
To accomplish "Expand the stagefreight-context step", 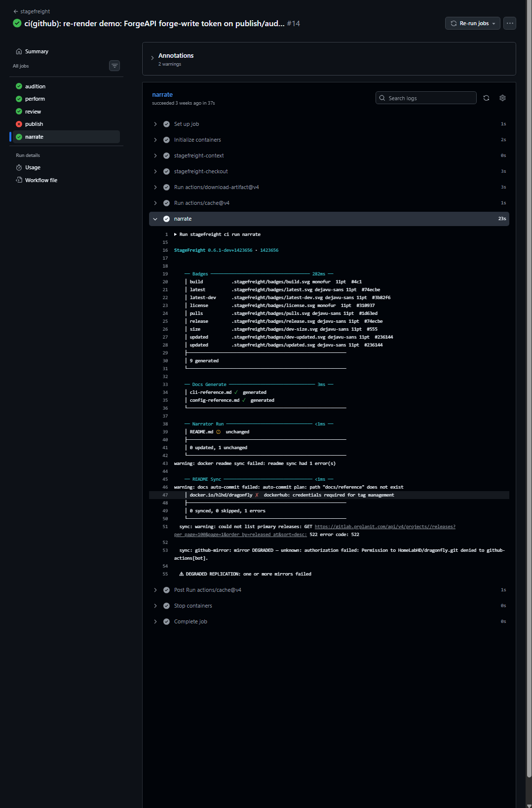I will pos(329,155).
